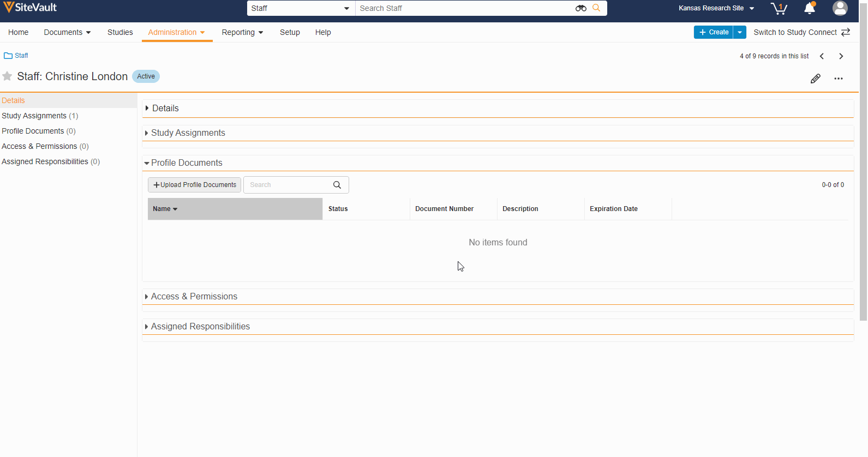Click Switch to Study Connect link
The width and height of the screenshot is (868, 457).
coord(801,32)
